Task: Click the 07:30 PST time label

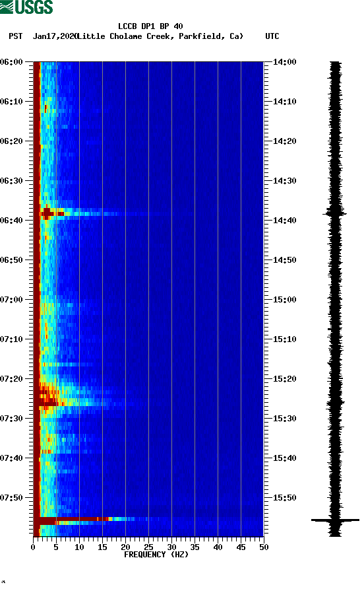Action: pyautogui.click(x=12, y=419)
